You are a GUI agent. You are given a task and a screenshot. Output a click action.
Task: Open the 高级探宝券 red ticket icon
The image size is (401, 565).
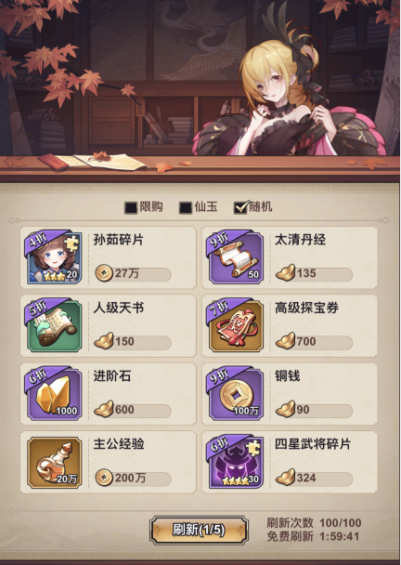[236, 326]
